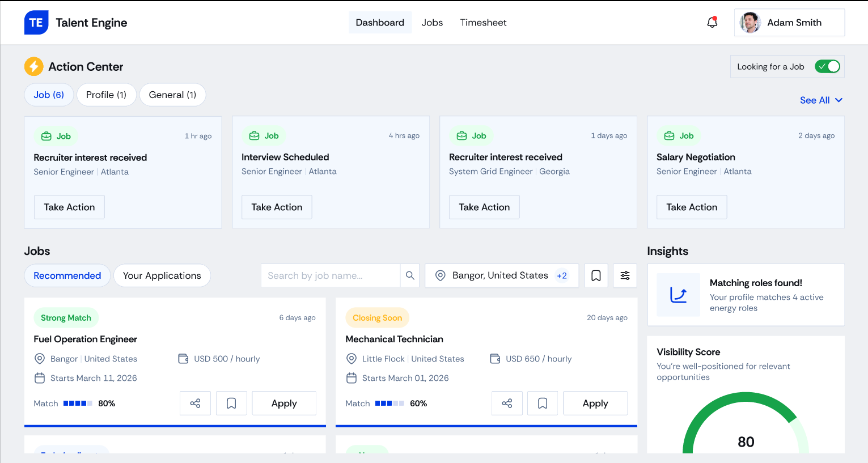
Task: Click the Visibility Score gauge showing 80
Action: point(746,424)
